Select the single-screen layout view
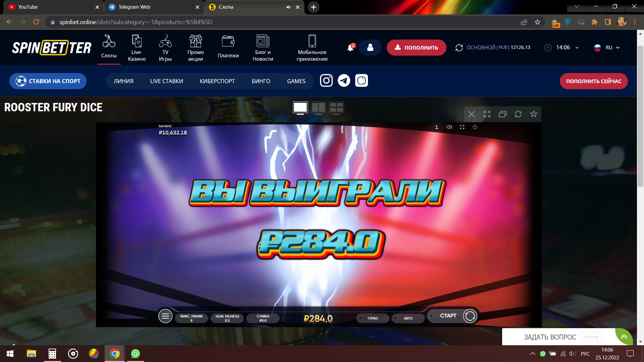The width and height of the screenshot is (644, 362). [x=300, y=107]
